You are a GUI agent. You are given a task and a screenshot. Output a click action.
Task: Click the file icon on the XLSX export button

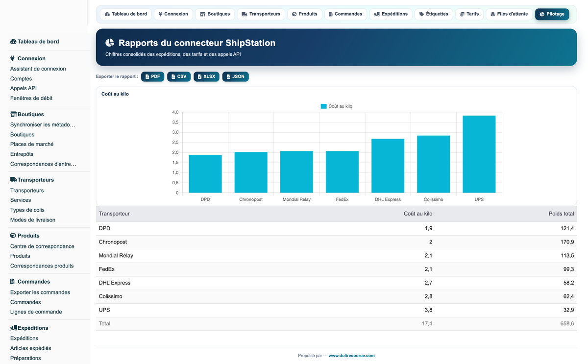[200, 76]
